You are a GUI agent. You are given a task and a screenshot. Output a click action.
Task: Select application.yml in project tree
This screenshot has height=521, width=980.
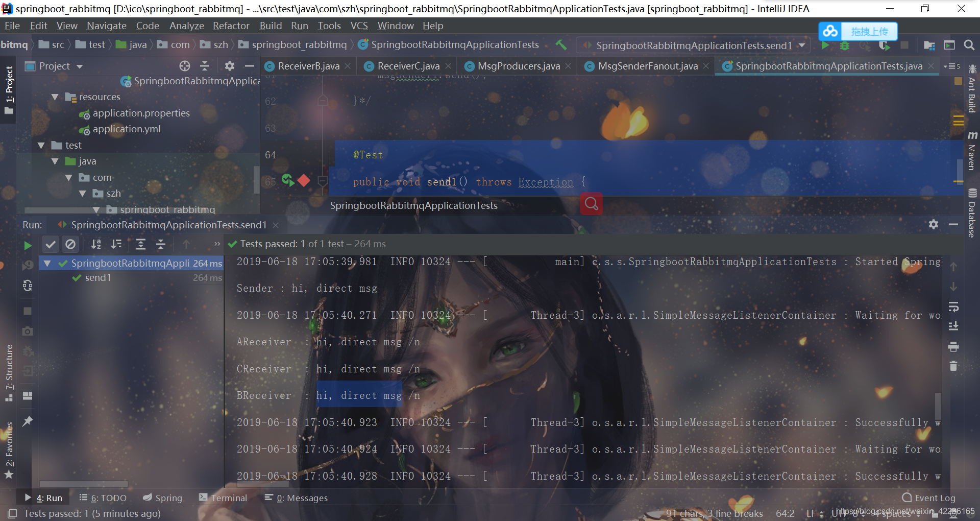pyautogui.click(x=126, y=129)
